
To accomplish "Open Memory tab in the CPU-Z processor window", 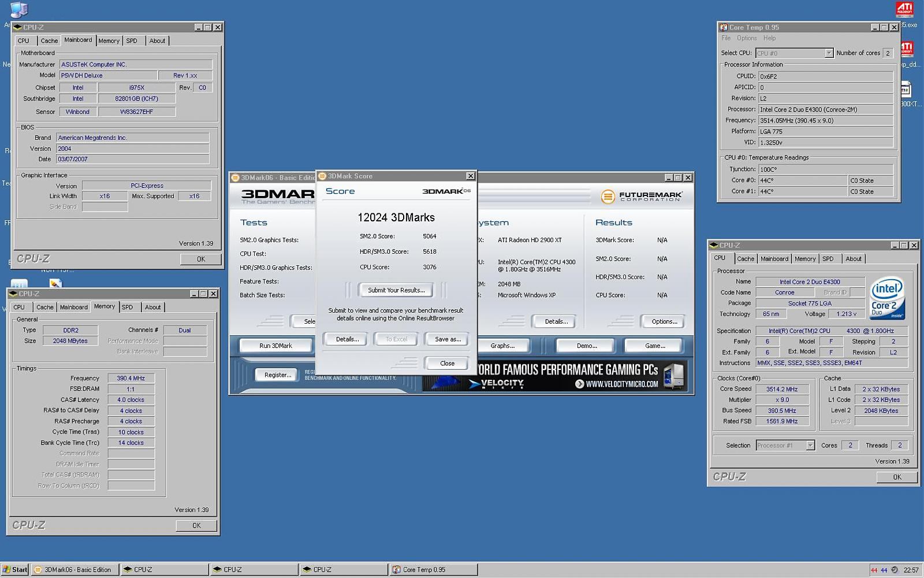I will click(x=804, y=259).
